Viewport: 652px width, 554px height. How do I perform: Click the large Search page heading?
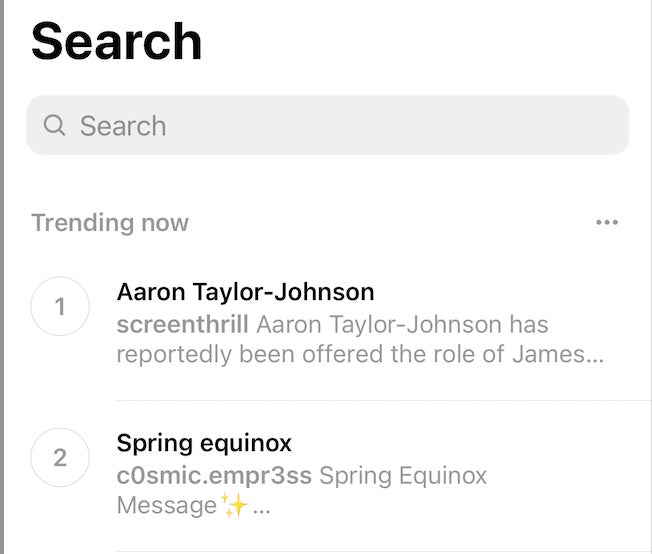click(116, 42)
